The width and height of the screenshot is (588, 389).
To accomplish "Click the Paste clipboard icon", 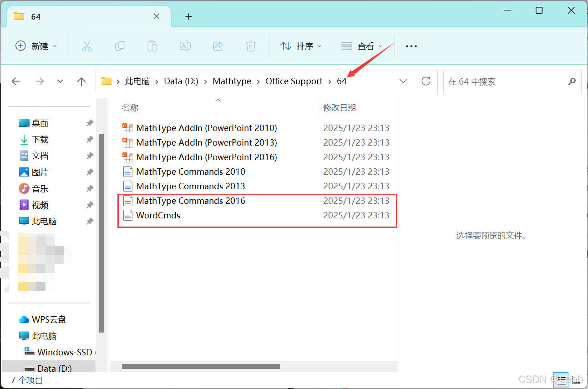I will click(x=152, y=46).
